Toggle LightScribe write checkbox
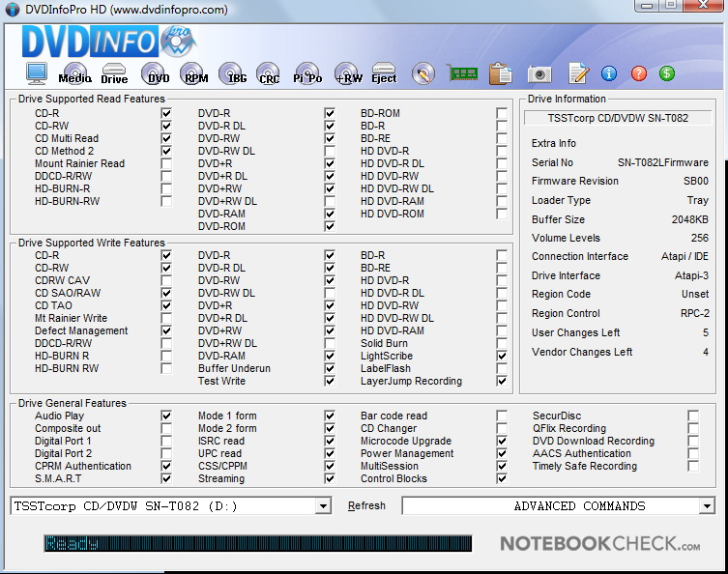The image size is (728, 574). [x=502, y=356]
